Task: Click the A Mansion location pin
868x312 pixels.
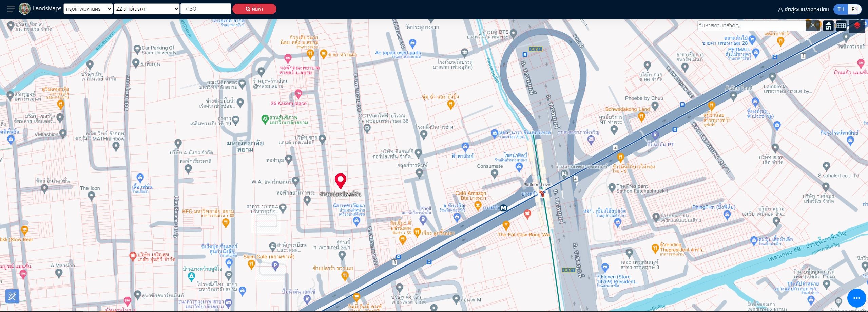Action: (59, 273)
